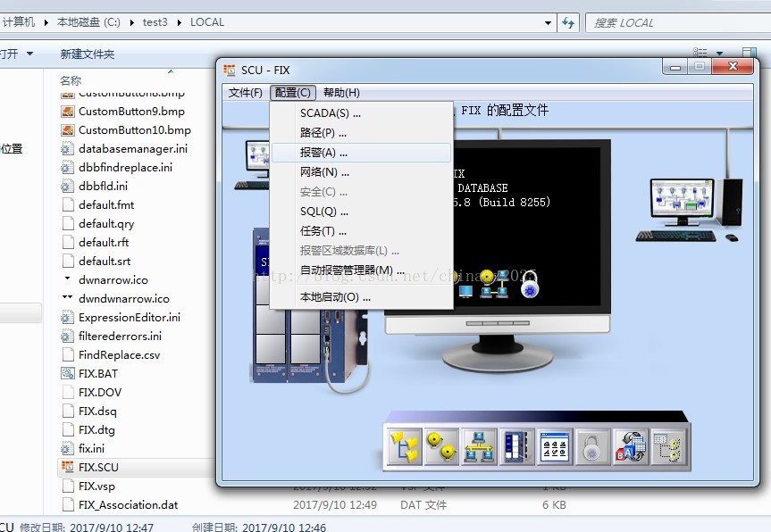
Task: Open the path configuration toolbar icon with yellow folders
Action: (404, 446)
